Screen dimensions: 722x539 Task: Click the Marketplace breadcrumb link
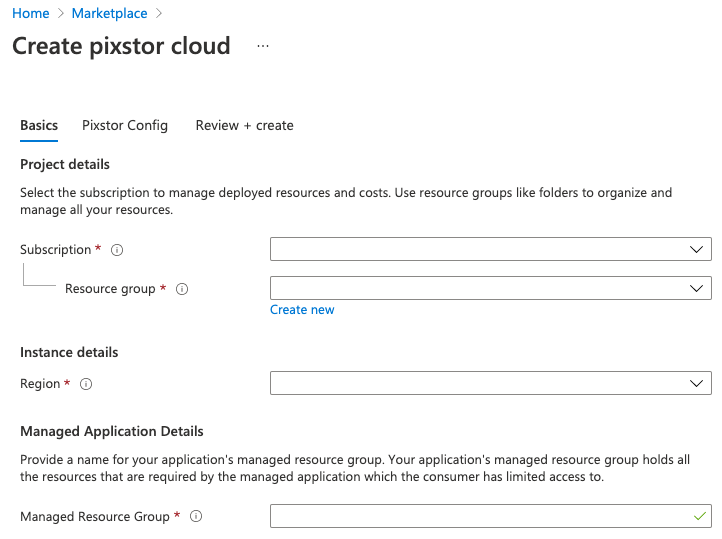point(110,13)
